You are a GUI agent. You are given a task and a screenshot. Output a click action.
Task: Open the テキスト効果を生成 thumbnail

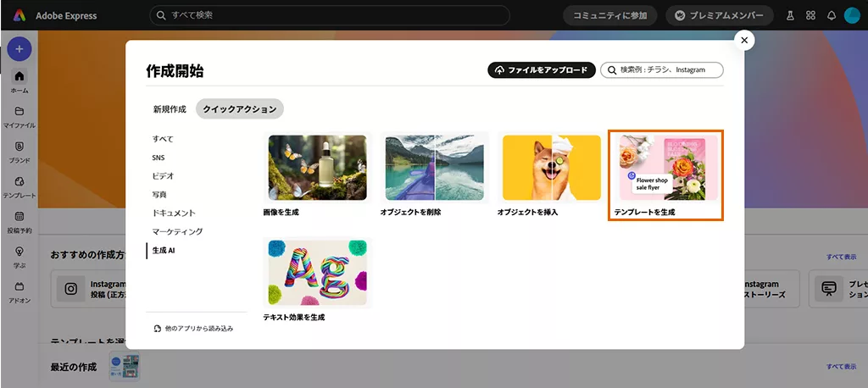pyautogui.click(x=318, y=272)
